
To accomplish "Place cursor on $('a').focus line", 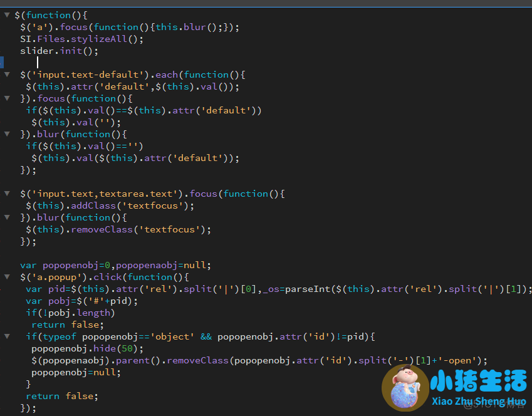I will tap(130, 27).
